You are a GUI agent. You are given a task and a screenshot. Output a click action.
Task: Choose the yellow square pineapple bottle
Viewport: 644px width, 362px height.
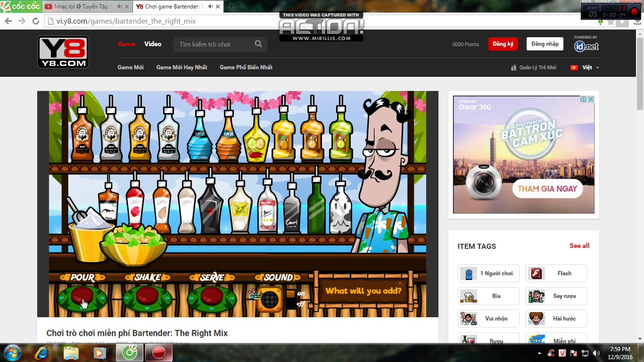[x=283, y=128]
